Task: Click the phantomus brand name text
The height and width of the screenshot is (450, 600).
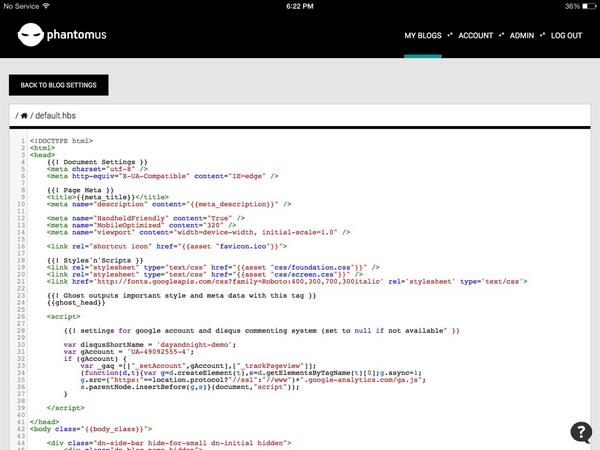Action: click(77, 35)
